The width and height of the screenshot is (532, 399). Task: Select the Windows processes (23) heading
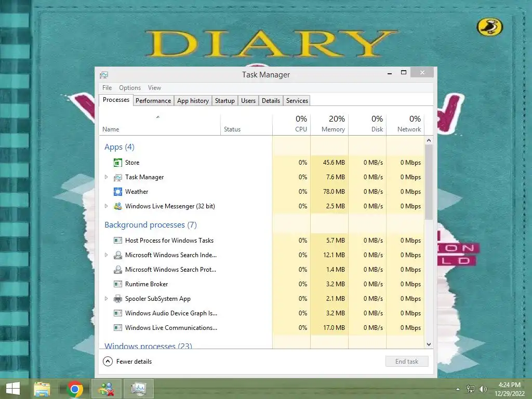148,345
